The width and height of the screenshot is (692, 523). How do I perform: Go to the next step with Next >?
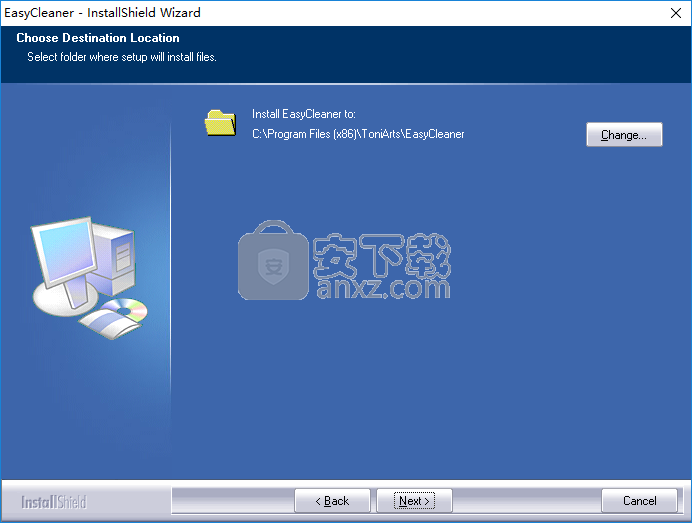point(414,500)
